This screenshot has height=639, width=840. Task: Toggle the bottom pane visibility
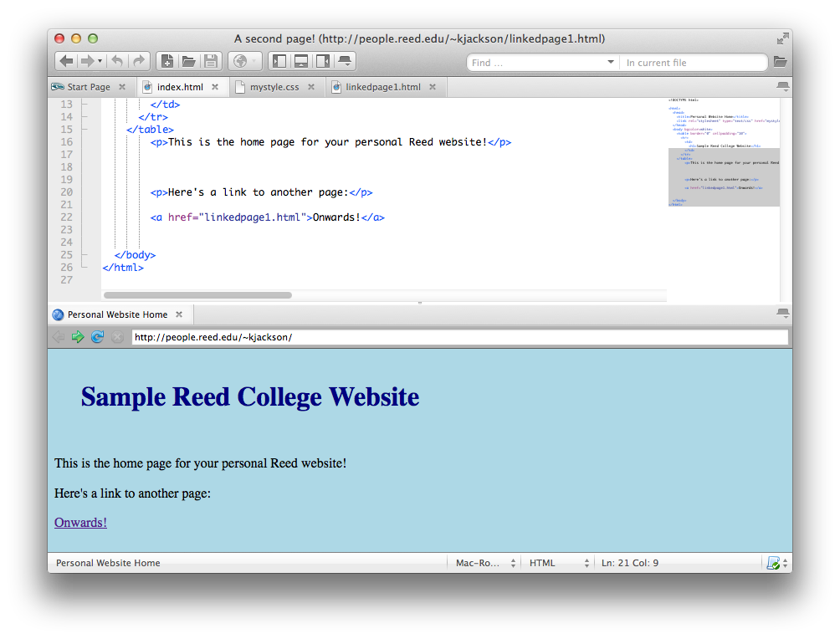tap(301, 61)
